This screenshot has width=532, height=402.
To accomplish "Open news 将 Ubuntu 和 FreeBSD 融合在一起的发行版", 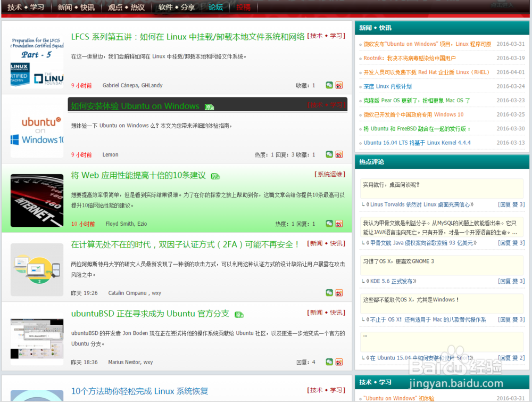I will 417,129.
